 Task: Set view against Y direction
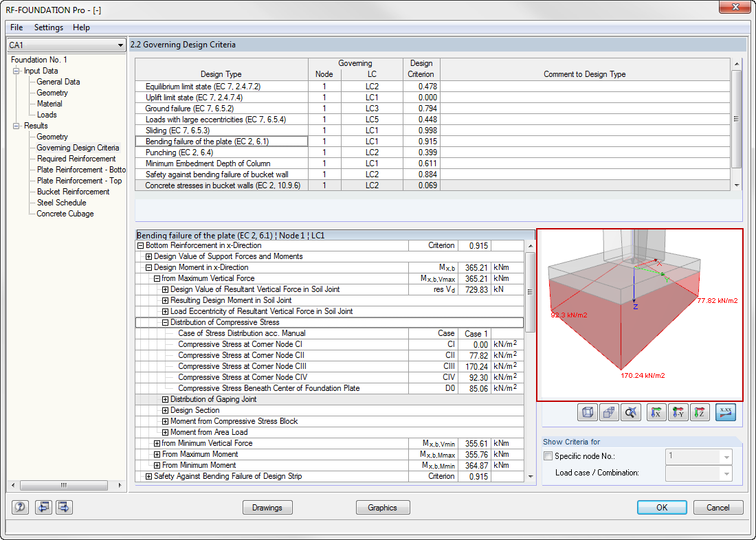678,413
